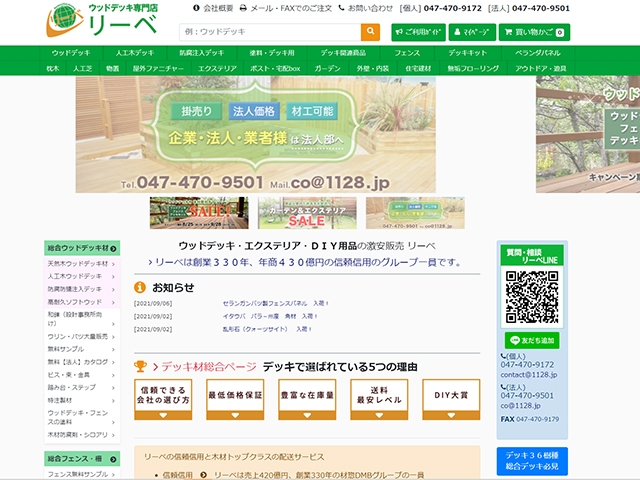Open the ガーデン&エクステリア SALE banner
640x480 pixels.
pos(306,213)
